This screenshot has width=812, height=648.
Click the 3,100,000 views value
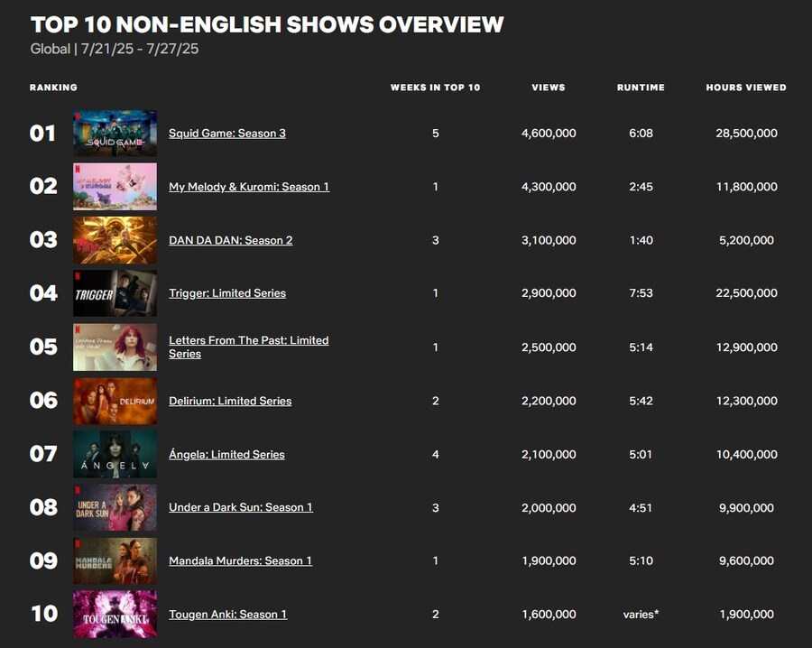(549, 240)
